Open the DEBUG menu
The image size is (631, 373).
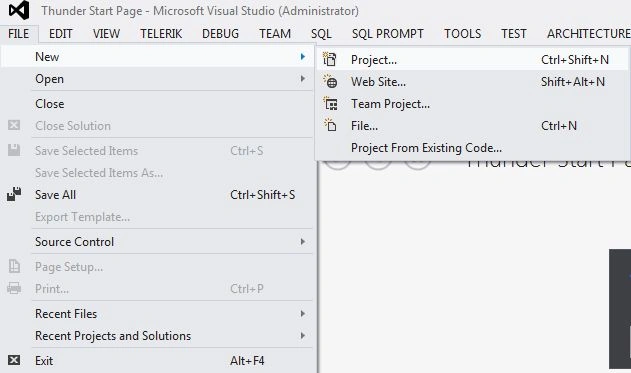coord(220,33)
